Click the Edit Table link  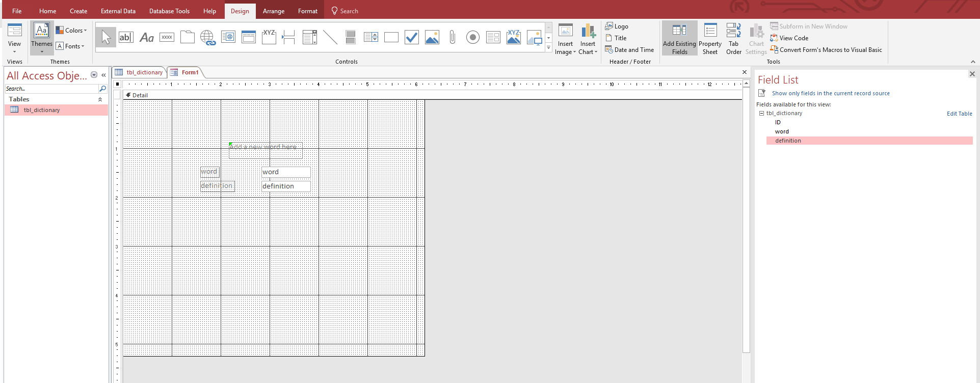(x=959, y=114)
